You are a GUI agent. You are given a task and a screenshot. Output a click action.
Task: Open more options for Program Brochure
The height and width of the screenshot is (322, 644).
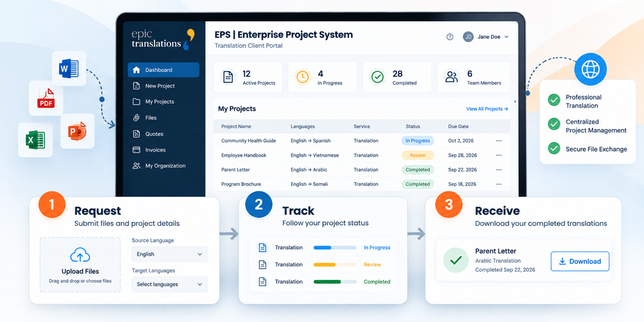499,184
